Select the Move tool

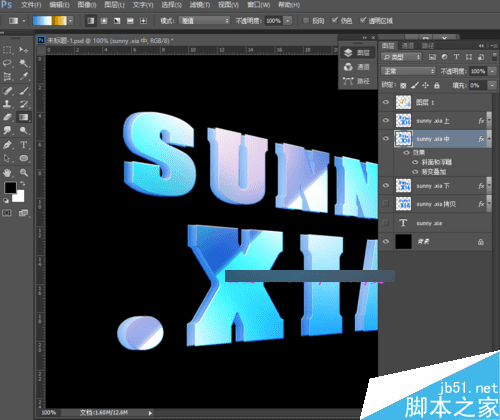pyautogui.click(x=23, y=50)
